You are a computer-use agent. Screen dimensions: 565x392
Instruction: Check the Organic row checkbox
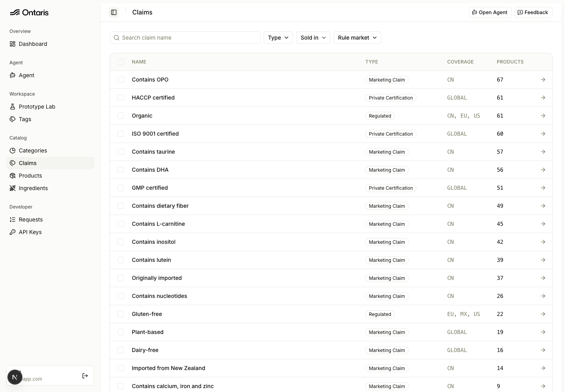pyautogui.click(x=121, y=116)
